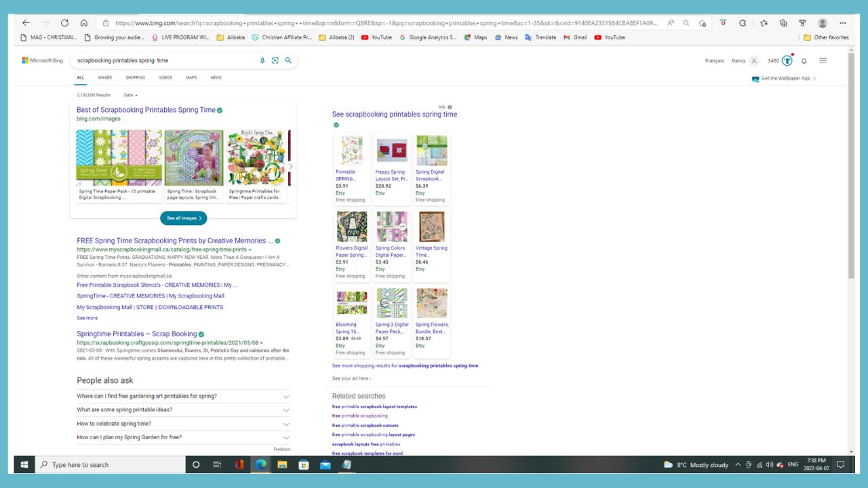Add this page to favorites star
This screenshot has width=868, height=488.
click(703, 22)
